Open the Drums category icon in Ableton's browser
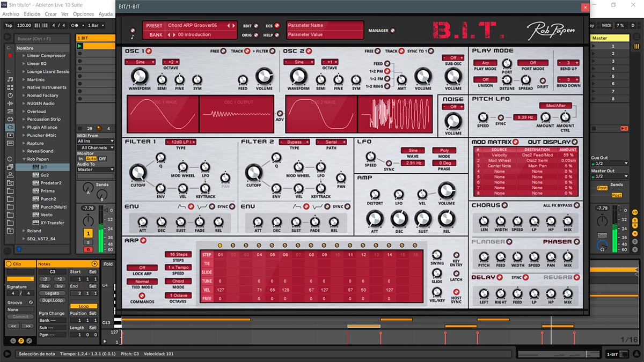Viewport: 644px width, 362px height. click(x=10, y=87)
